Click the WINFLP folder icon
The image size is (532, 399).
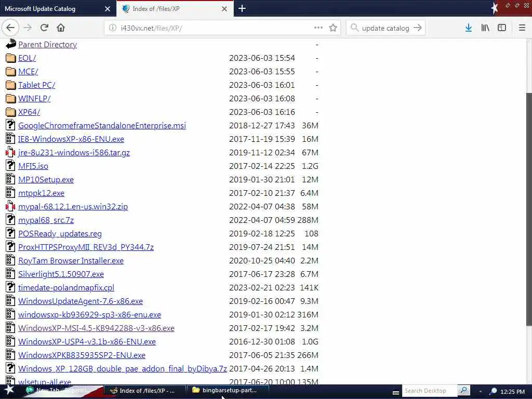(x=11, y=98)
